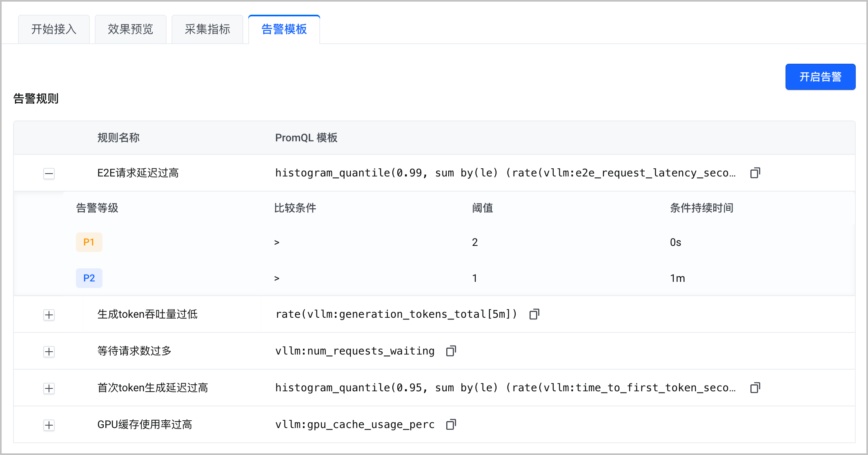This screenshot has width=868, height=455.
Task: Copy the time_to_first_token PromQL expression
Action: pos(755,388)
